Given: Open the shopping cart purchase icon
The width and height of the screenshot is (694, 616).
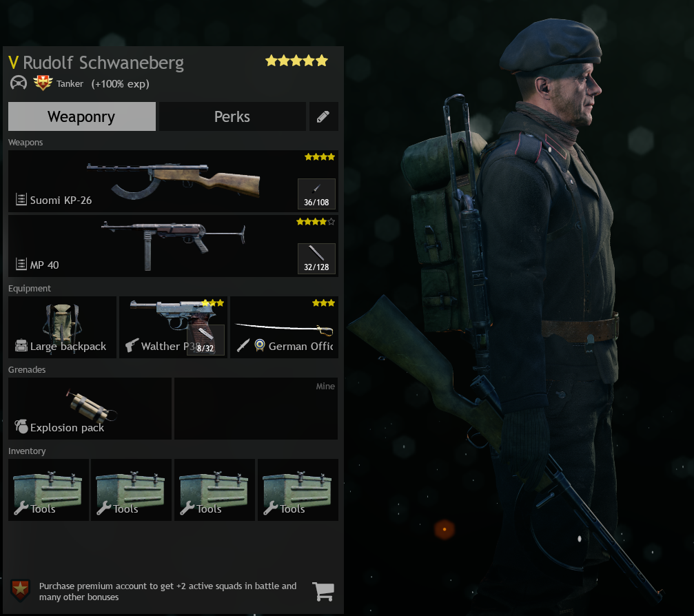Looking at the screenshot, I should (323, 591).
